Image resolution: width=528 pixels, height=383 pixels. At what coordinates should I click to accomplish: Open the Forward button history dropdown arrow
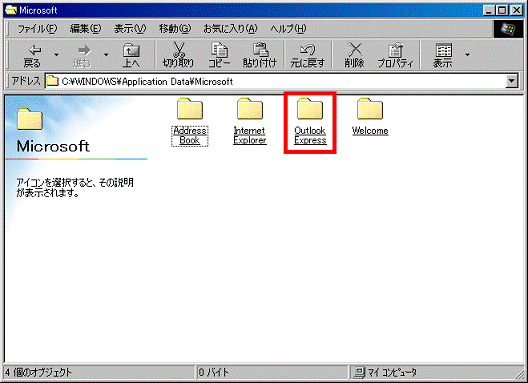(x=106, y=55)
